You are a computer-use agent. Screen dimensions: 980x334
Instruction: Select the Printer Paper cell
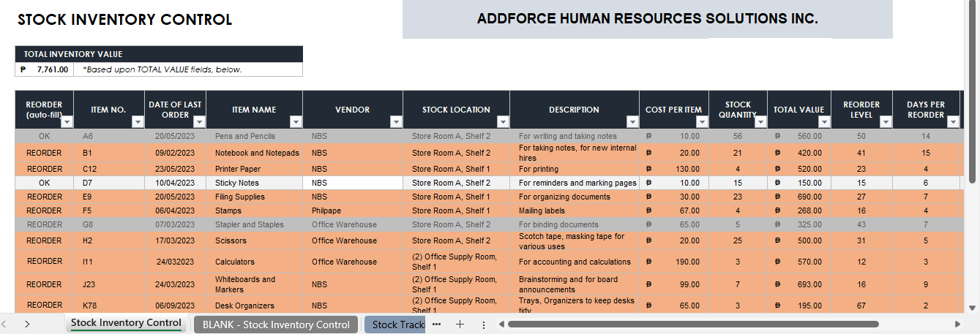coord(254,169)
